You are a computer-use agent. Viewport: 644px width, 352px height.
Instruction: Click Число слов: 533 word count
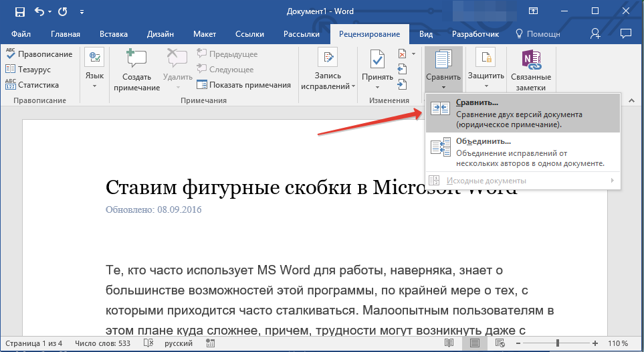(101, 343)
